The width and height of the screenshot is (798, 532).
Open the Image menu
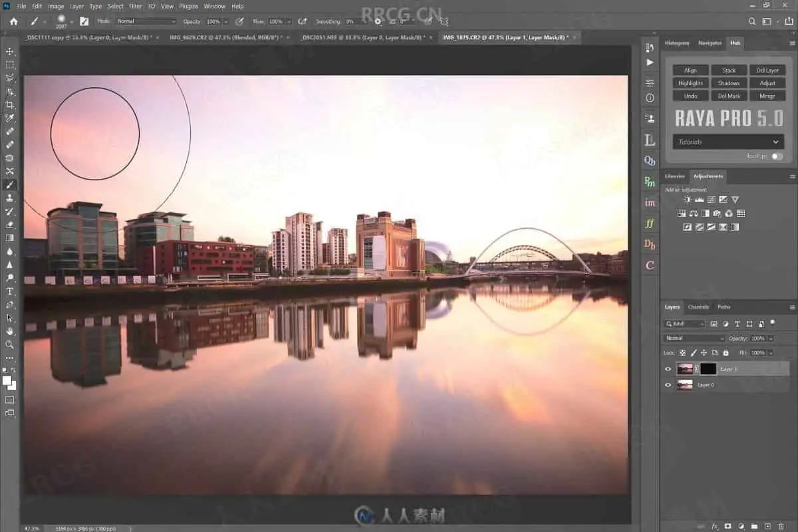56,6
